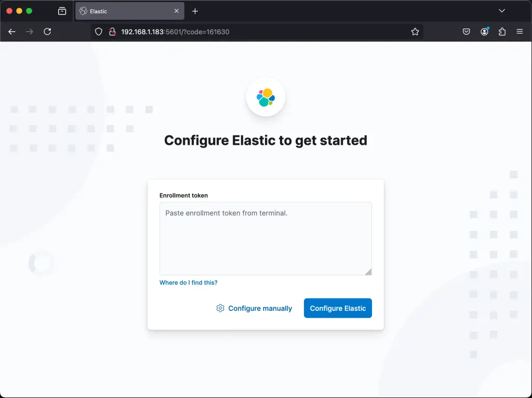Viewport: 532px width, 398px height.
Task: Click the gear icon beside Configure manually
Action: click(x=220, y=308)
